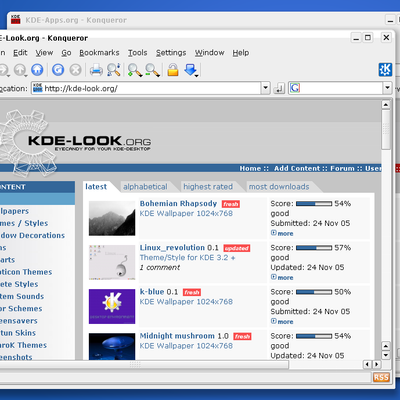This screenshot has height=400, width=400.
Task: Click the Find text binoculars icon
Action: pyautogui.click(x=114, y=70)
